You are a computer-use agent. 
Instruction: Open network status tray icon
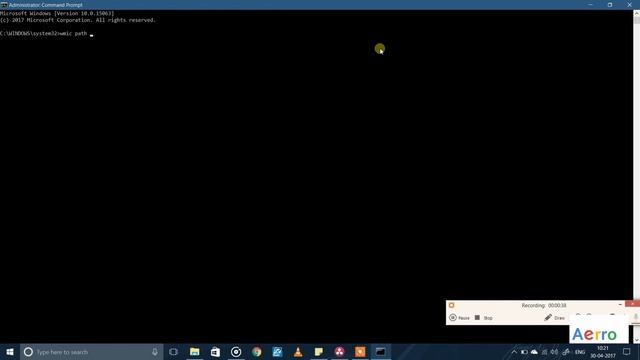point(544,352)
